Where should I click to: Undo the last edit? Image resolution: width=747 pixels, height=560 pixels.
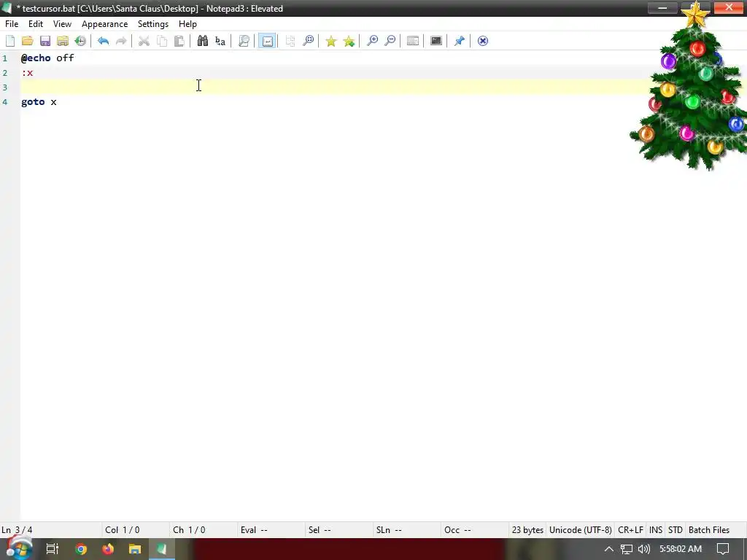coord(103,41)
